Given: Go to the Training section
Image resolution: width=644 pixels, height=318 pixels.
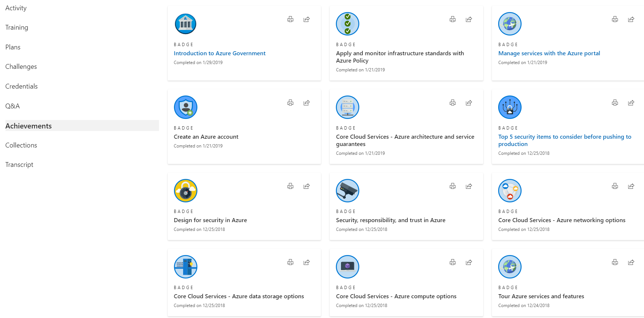Looking at the screenshot, I should coord(17,27).
